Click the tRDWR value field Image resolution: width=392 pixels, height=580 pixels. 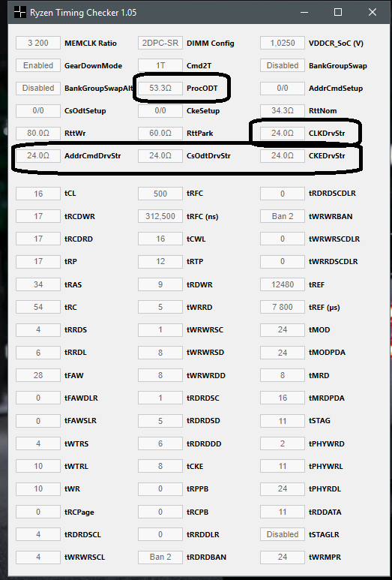(160, 284)
